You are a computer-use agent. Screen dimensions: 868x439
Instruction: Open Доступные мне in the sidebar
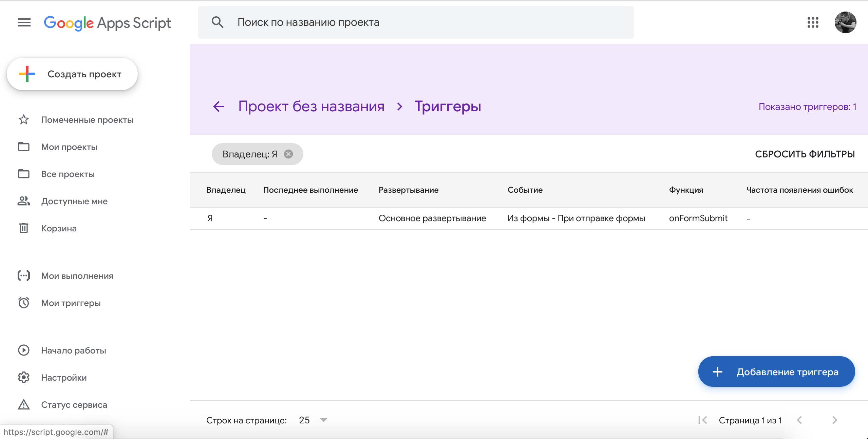(74, 201)
